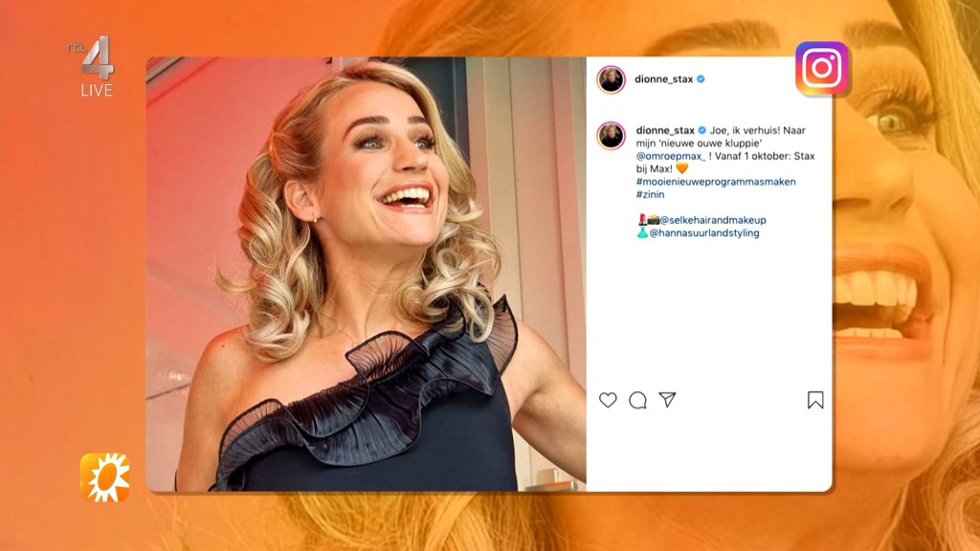Open the #zinin hashtag
The image size is (980, 551).
[x=650, y=194]
